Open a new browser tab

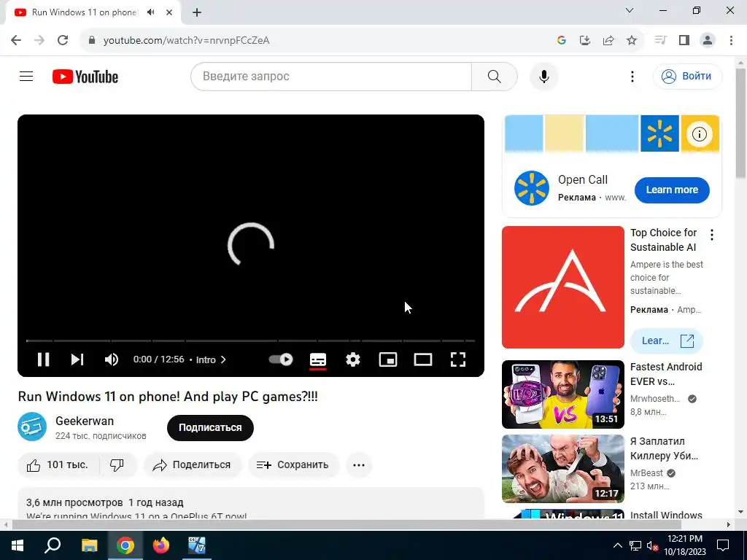(197, 12)
